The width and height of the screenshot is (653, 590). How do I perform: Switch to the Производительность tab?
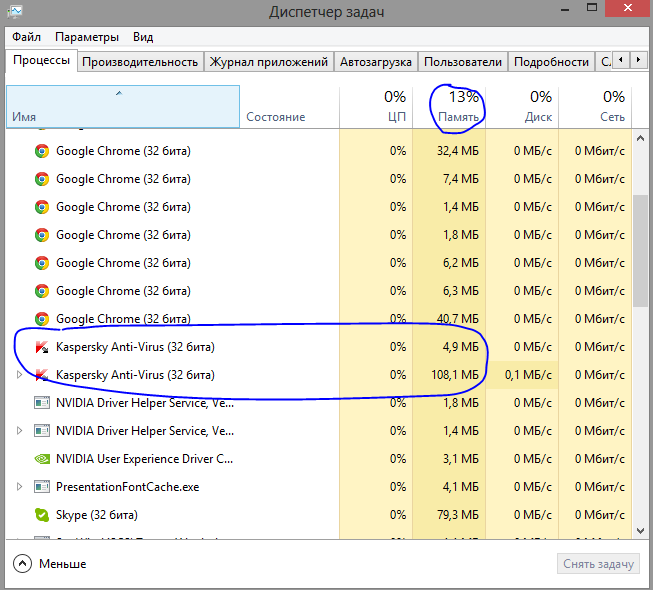(x=140, y=62)
